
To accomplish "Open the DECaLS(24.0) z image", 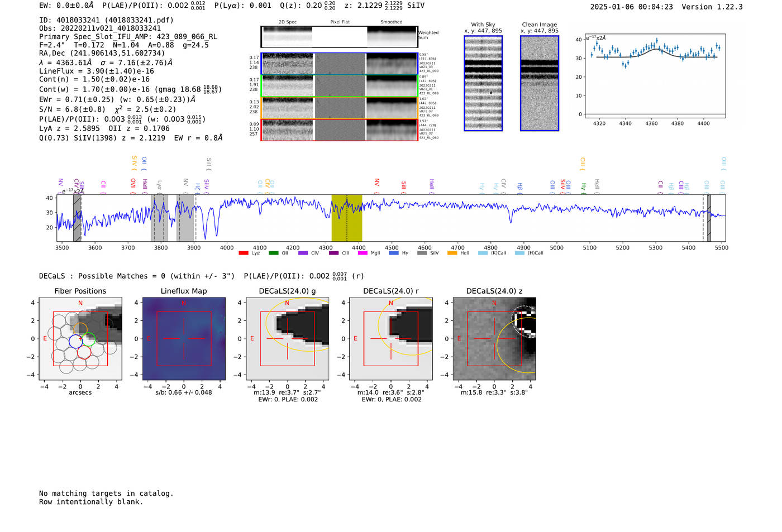I will click(494, 338).
